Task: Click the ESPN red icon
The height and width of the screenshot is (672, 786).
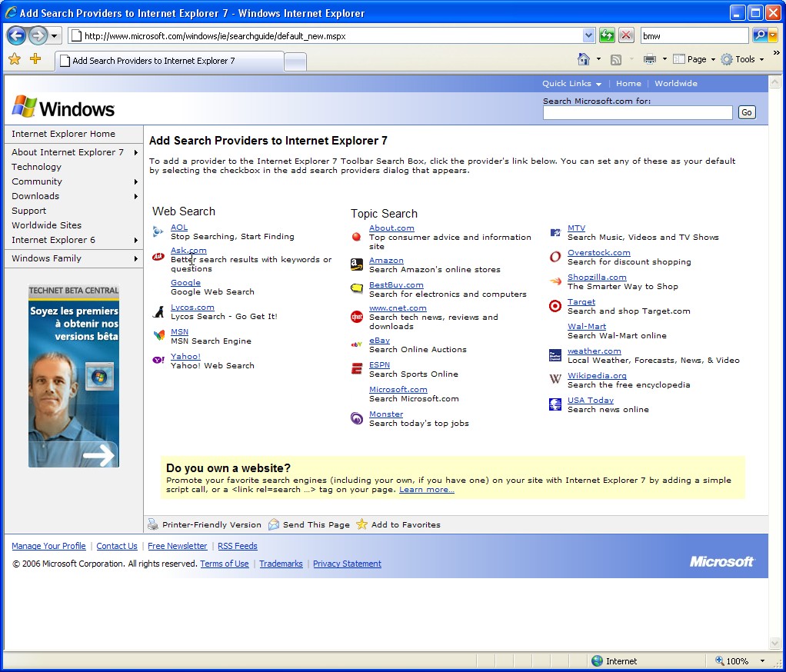Action: pyautogui.click(x=356, y=369)
